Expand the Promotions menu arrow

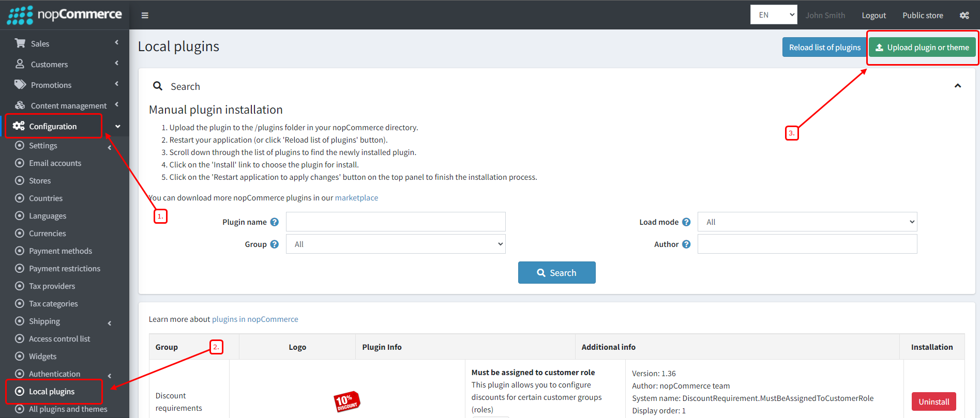[x=117, y=84]
